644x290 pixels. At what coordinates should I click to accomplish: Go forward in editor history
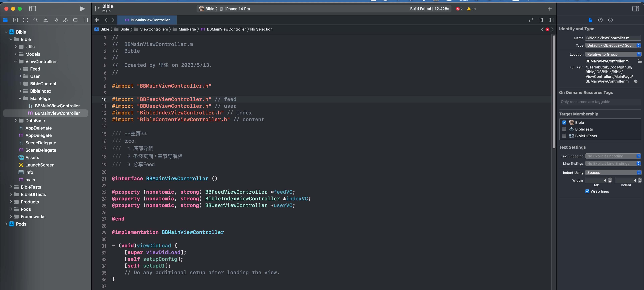(x=113, y=20)
